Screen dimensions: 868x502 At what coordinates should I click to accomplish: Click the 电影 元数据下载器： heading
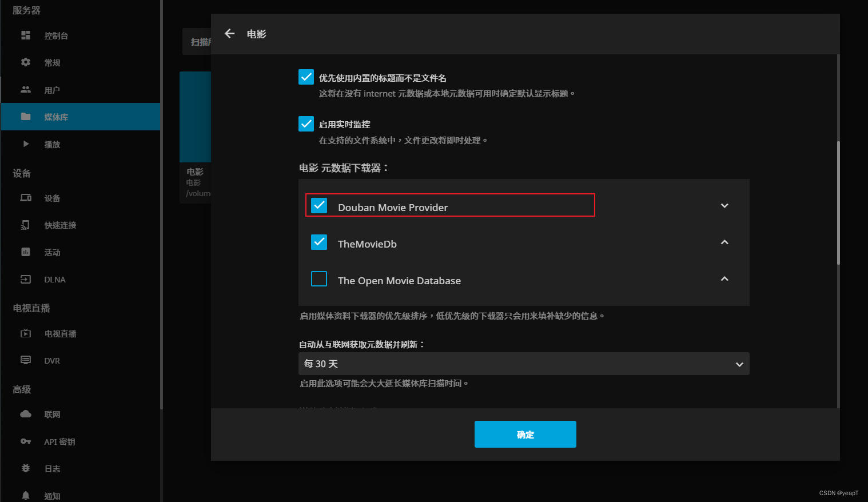(344, 168)
